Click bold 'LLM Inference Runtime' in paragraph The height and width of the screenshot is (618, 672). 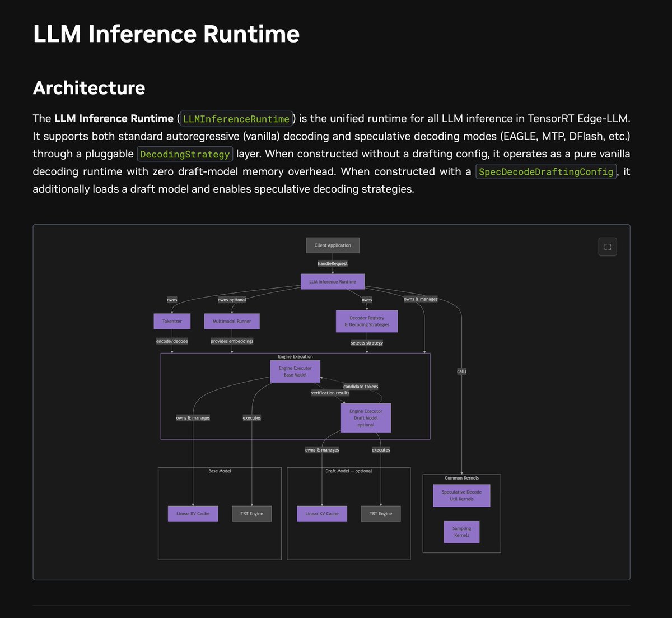click(x=114, y=119)
